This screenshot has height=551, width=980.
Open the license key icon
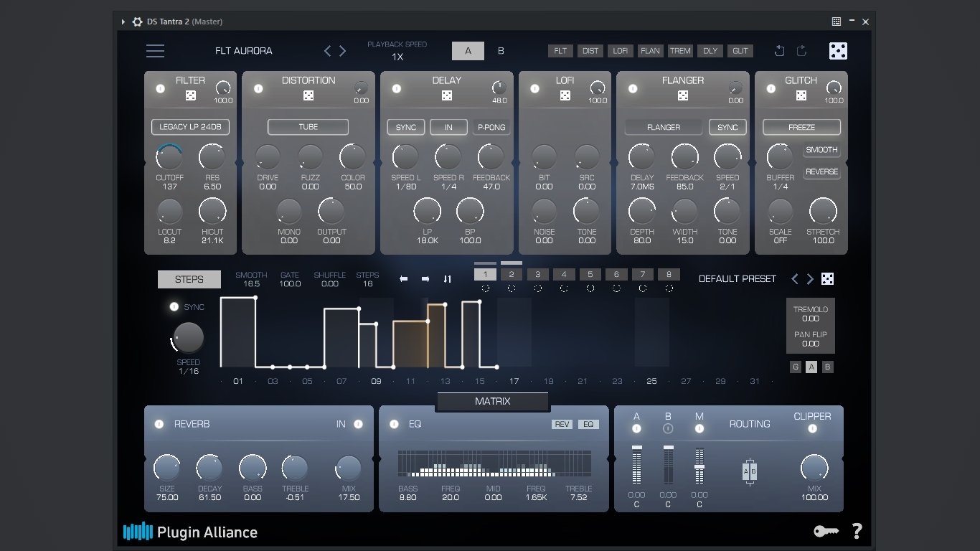[826, 532]
